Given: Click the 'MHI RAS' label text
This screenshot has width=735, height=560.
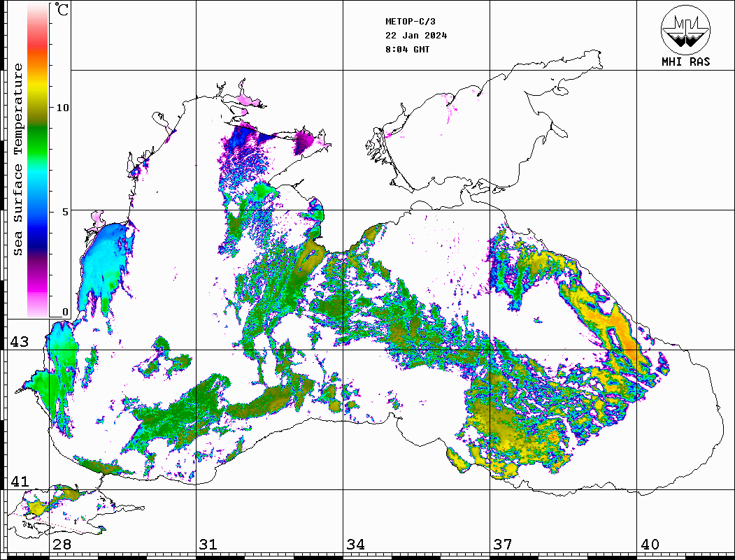Looking at the screenshot, I should (x=686, y=62).
